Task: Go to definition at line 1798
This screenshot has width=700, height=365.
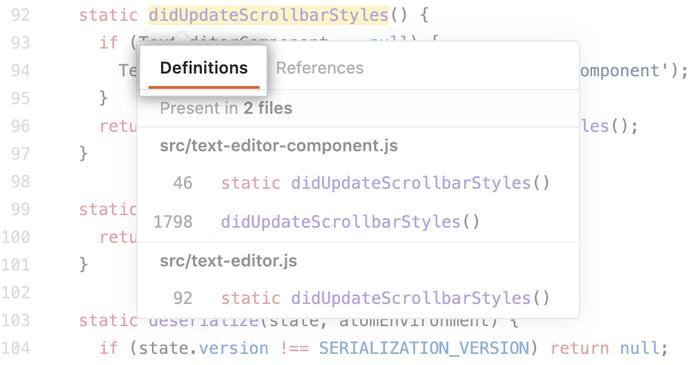Action: click(358, 222)
